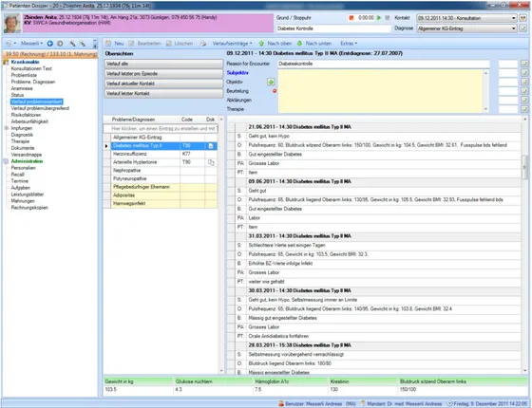Click the grey forward arrow in left toolbar
532x408 pixels.
click(x=60, y=44)
